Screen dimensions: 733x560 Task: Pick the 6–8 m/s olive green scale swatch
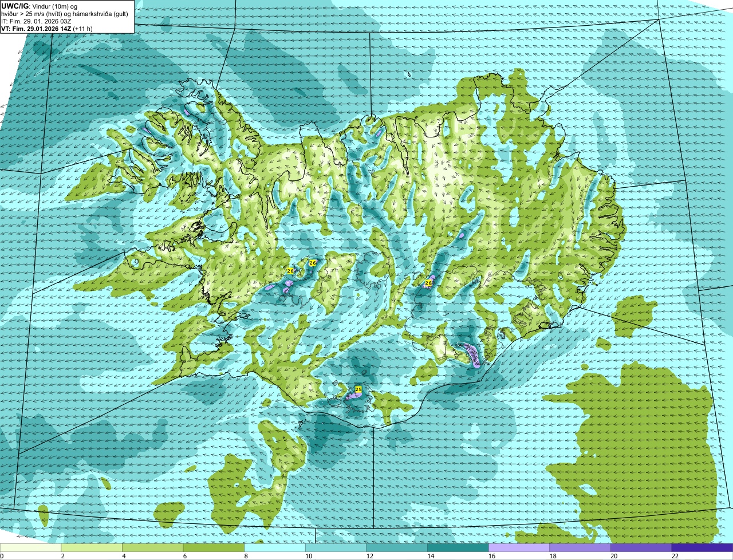pos(214,547)
